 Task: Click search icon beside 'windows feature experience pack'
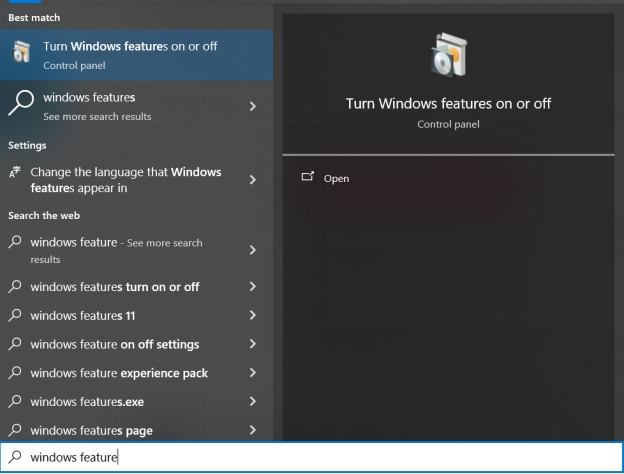pyautogui.click(x=15, y=372)
